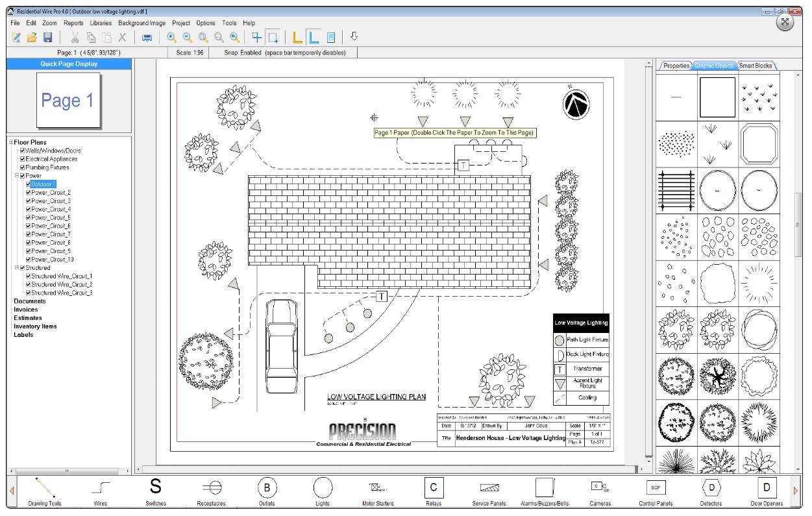
Task: Open the Wires symbol category
Action: (x=100, y=491)
